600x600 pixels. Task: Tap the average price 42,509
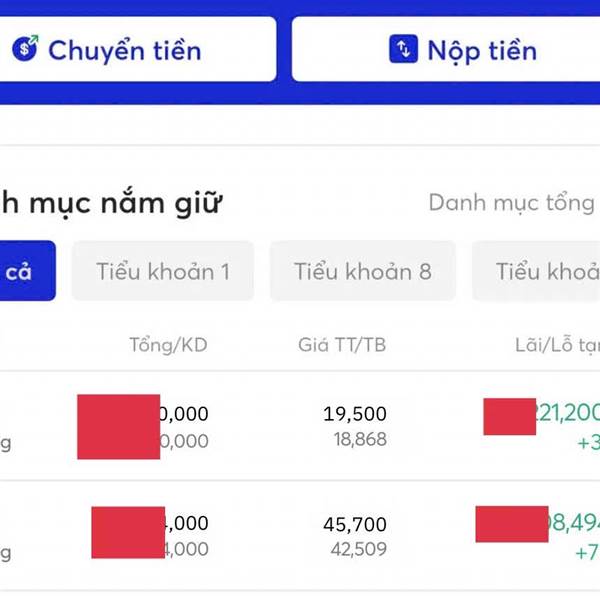tap(359, 549)
